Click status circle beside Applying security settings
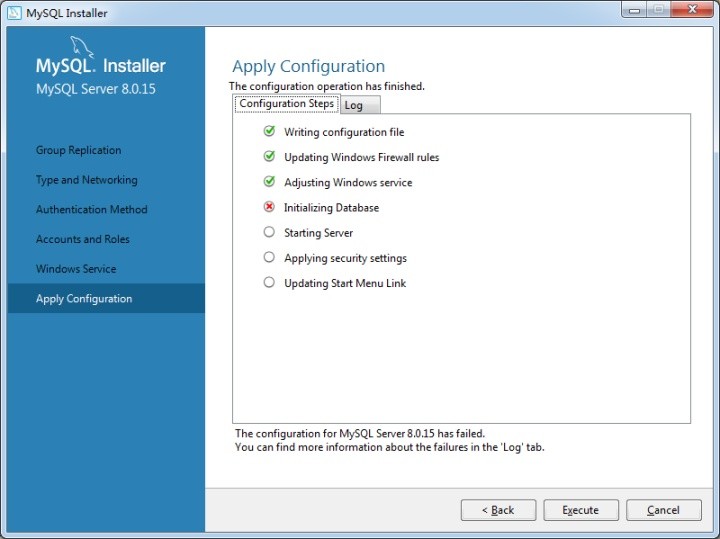The image size is (720, 539). 269,257
